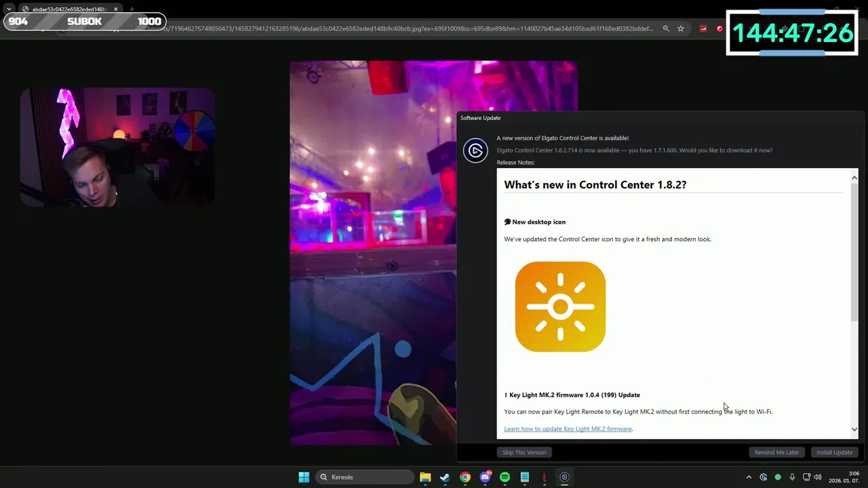This screenshot has height=488, width=868.
Task: Click the Elgato logo in Software Update
Action: 475,150
